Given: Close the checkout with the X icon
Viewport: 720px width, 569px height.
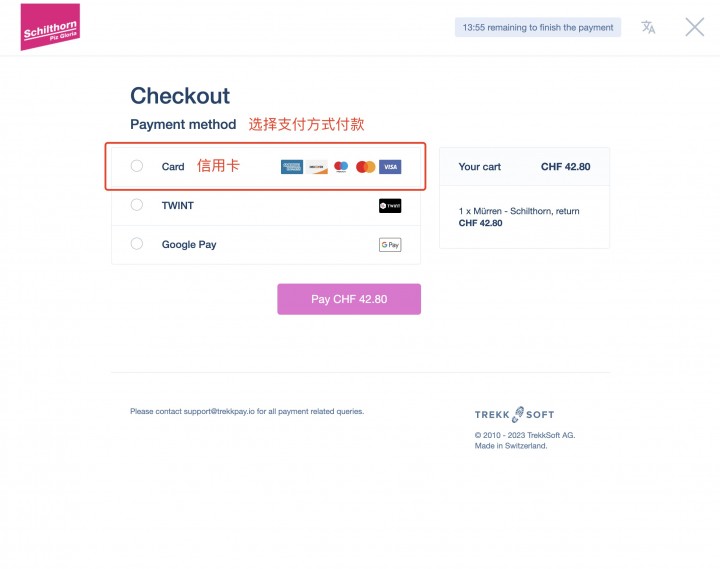Looking at the screenshot, I should click(694, 27).
